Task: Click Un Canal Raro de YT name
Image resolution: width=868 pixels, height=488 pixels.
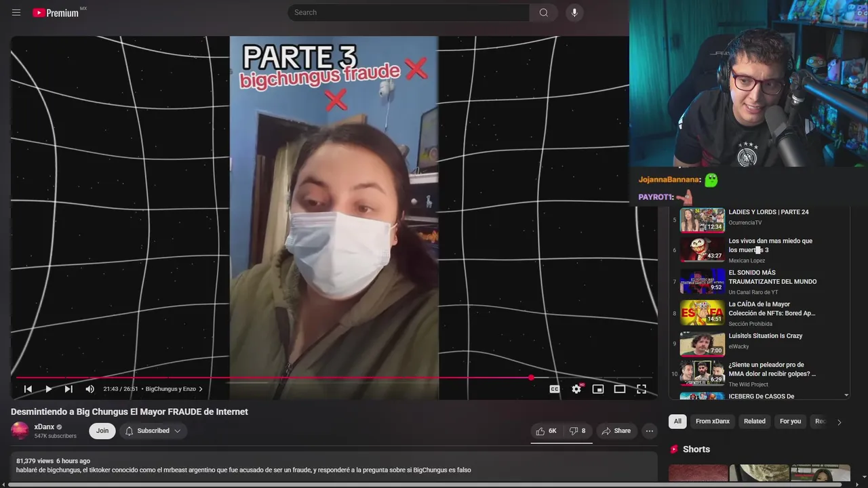Action: pos(753,292)
